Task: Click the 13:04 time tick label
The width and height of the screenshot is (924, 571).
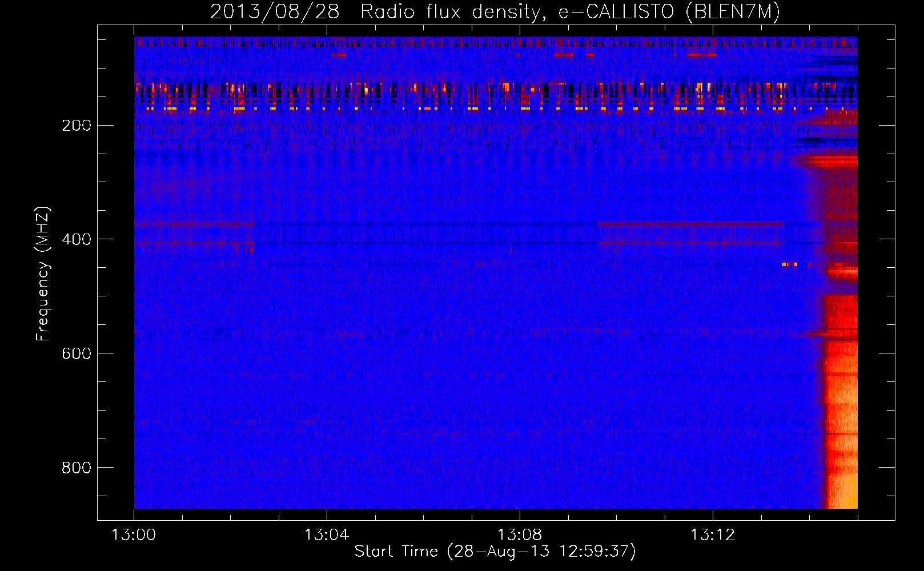Action: (327, 535)
